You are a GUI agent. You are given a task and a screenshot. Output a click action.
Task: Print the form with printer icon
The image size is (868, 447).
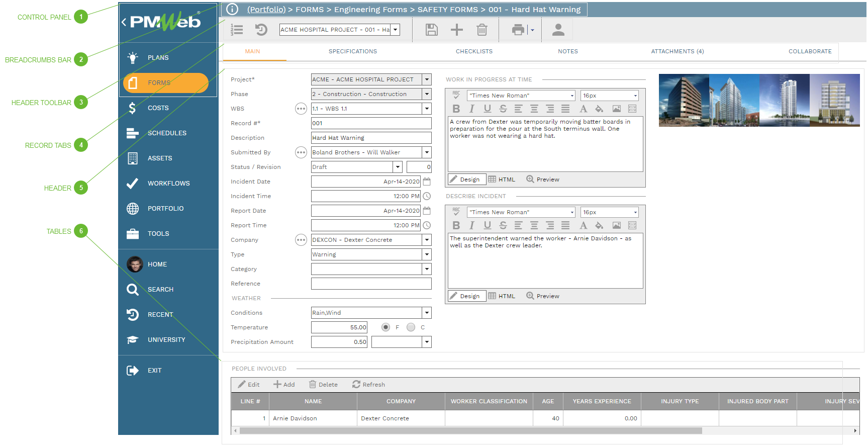click(518, 30)
